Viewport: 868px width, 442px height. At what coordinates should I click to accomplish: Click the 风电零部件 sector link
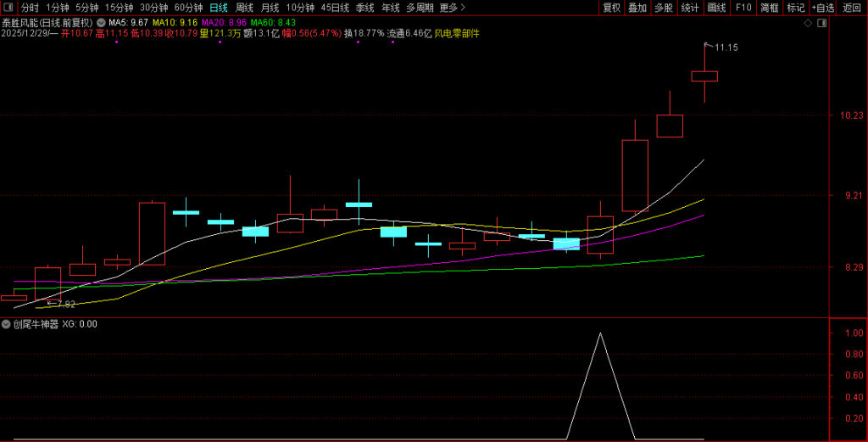(457, 33)
